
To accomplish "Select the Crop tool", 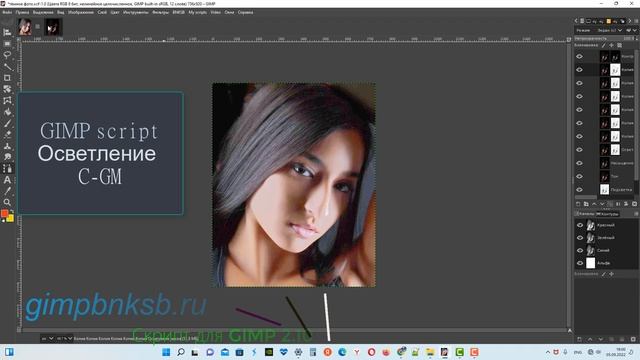I will [x=7, y=78].
